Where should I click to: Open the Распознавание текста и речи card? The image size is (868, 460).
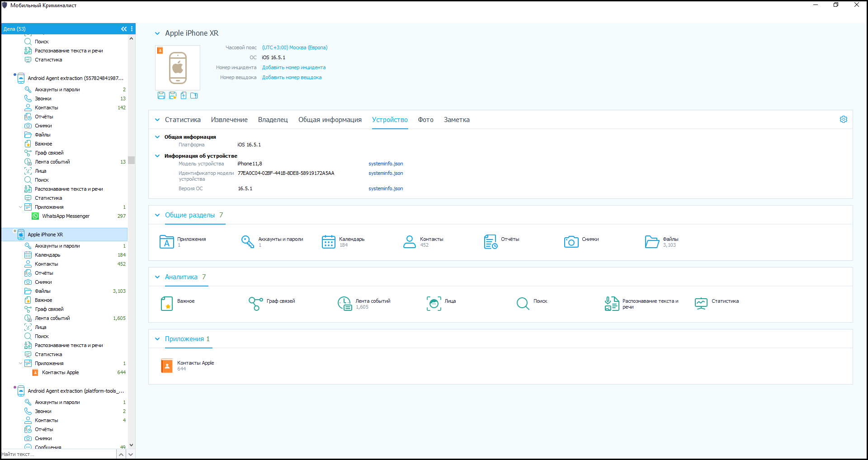point(642,304)
